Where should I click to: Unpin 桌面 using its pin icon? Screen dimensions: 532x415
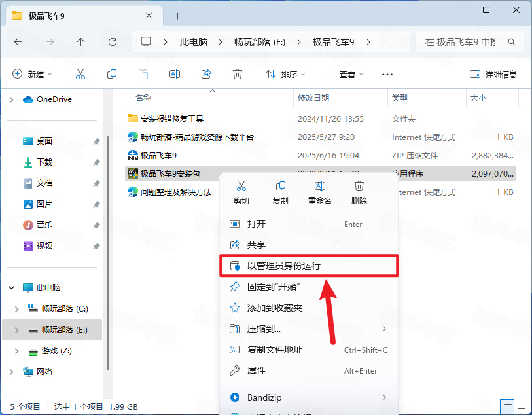coord(96,141)
